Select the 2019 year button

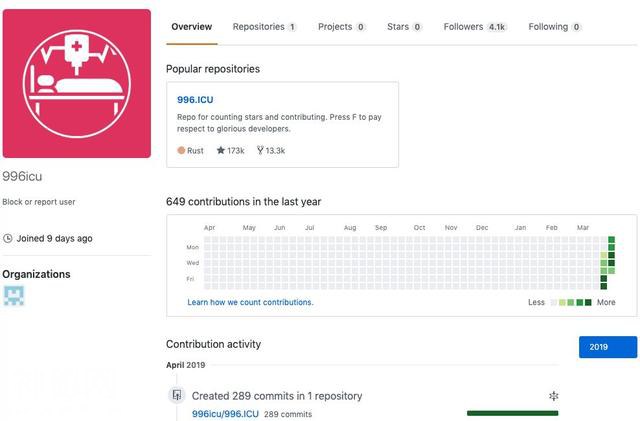coord(608,347)
